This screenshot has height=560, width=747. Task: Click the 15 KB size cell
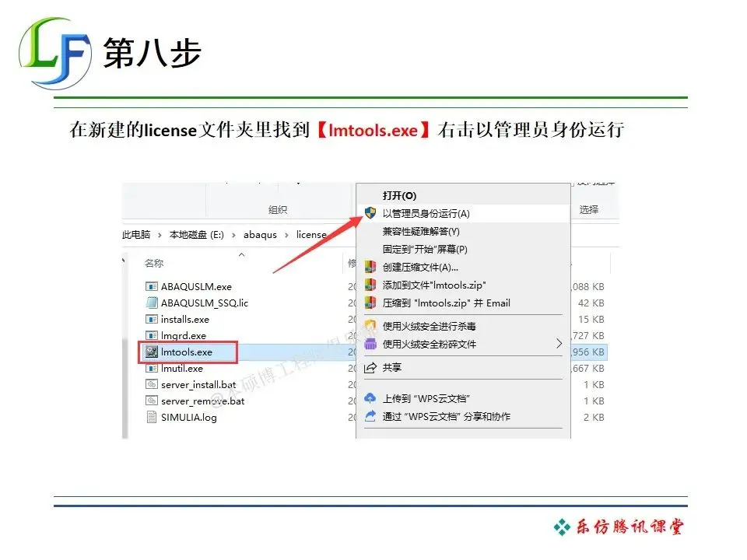pos(591,319)
